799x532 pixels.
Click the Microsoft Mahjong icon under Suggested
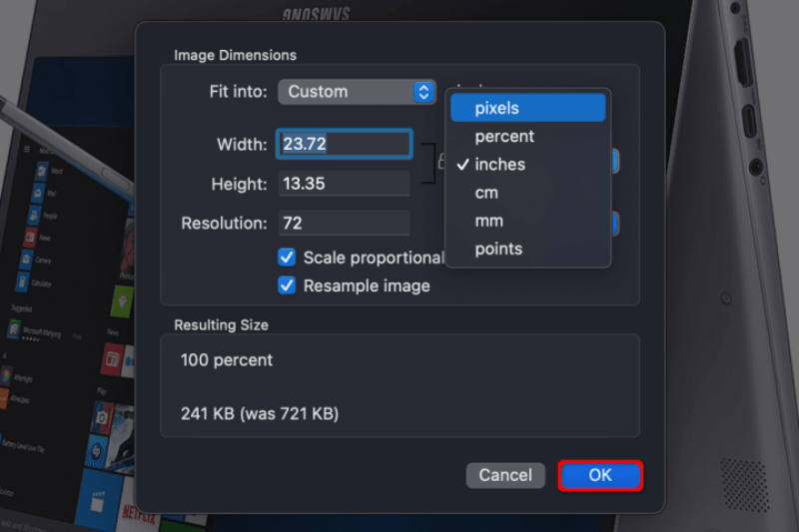click(x=14, y=328)
